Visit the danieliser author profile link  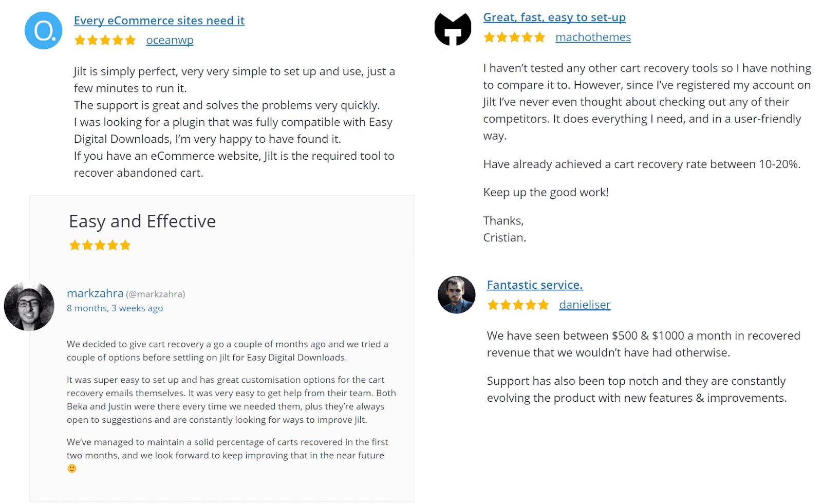tap(585, 305)
